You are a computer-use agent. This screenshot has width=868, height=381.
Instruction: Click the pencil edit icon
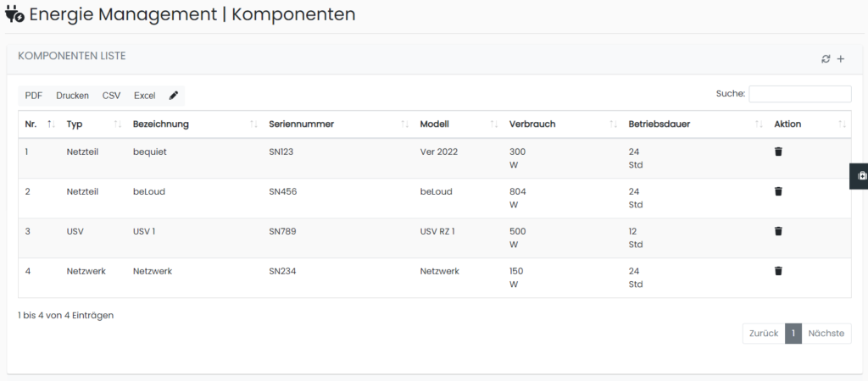pos(174,96)
